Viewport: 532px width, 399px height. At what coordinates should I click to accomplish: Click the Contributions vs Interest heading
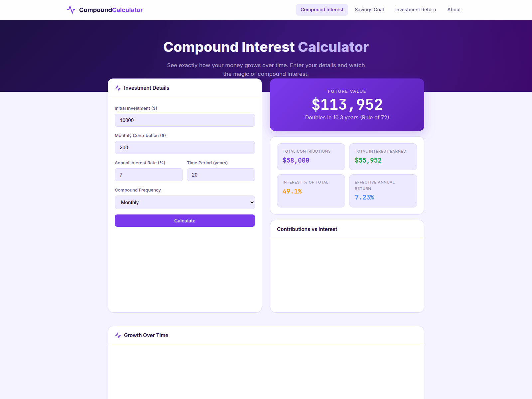click(x=307, y=229)
